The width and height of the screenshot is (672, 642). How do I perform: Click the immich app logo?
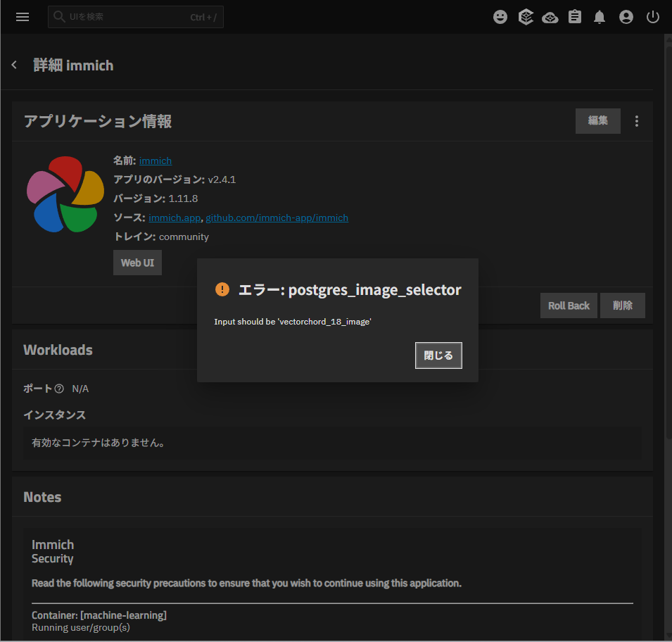pos(65,194)
